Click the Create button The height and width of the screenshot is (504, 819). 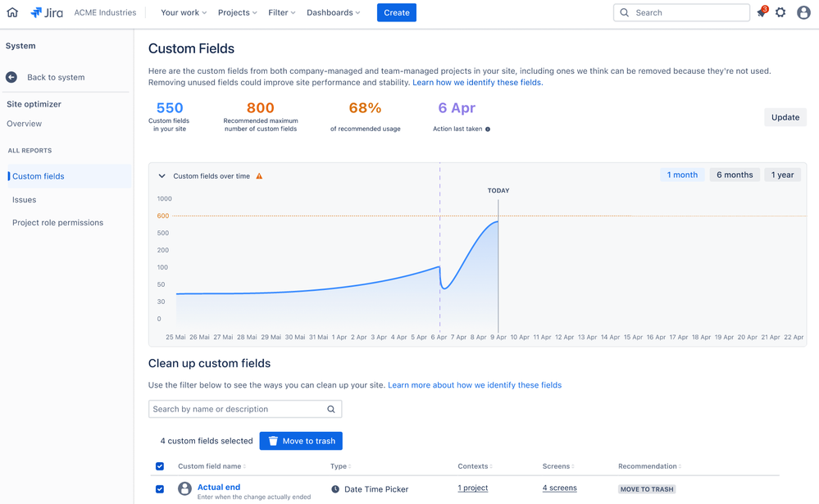tap(397, 12)
